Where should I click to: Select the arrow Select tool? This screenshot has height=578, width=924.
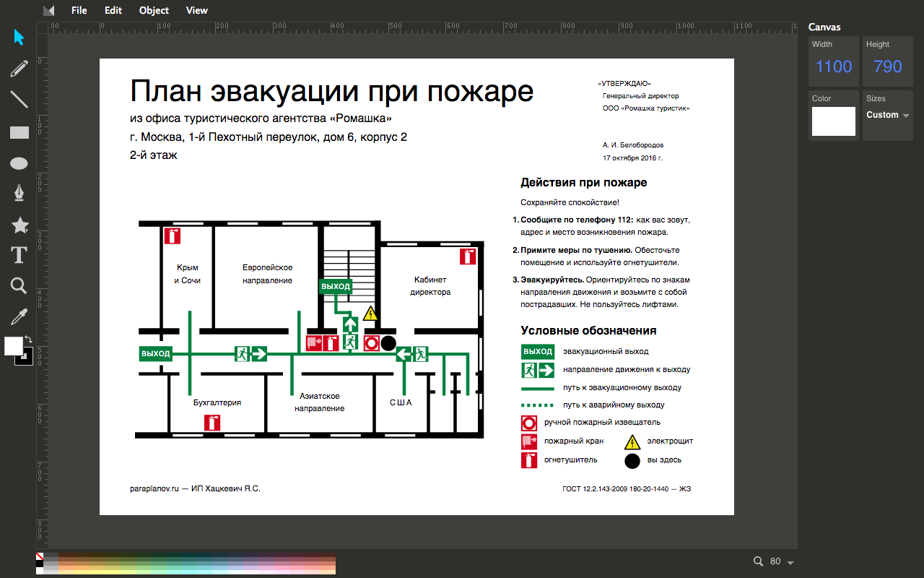tap(19, 37)
